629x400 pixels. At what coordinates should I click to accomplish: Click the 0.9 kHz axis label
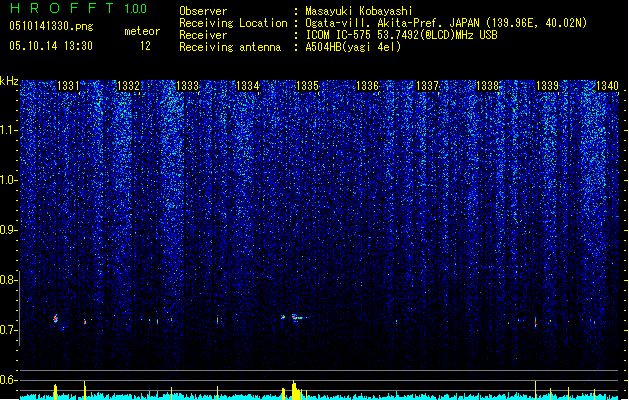[x=8, y=230]
